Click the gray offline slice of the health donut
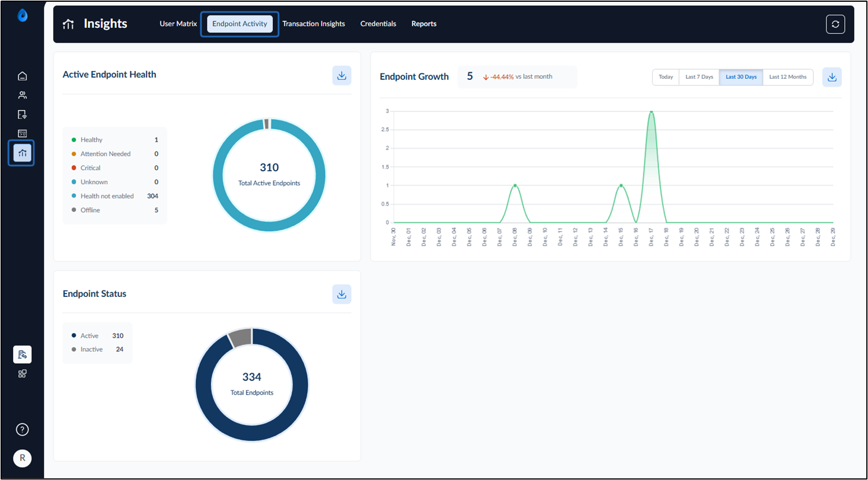 tap(267, 123)
